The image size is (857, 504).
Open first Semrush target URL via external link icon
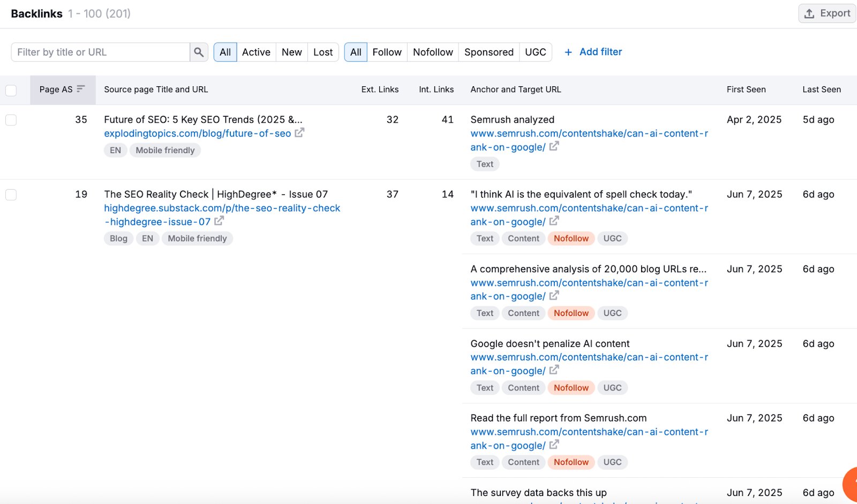pos(554,146)
